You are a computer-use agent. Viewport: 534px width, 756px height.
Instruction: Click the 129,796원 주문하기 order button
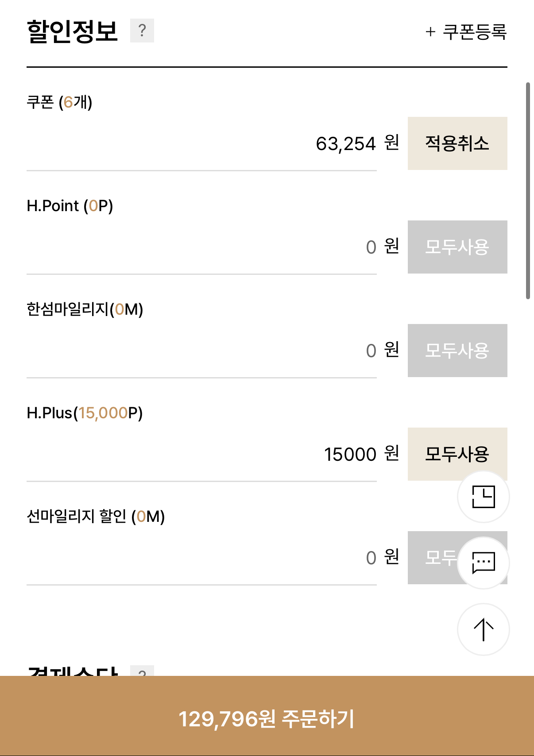(x=267, y=718)
